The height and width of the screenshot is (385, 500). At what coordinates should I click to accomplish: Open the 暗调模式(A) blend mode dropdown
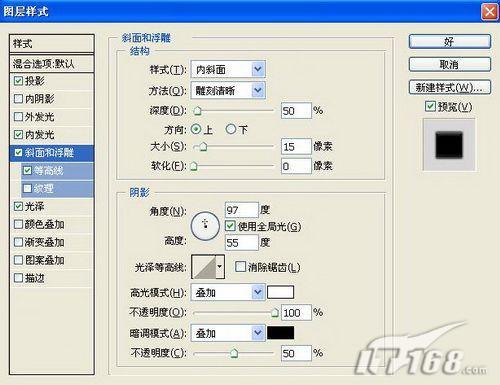point(228,333)
